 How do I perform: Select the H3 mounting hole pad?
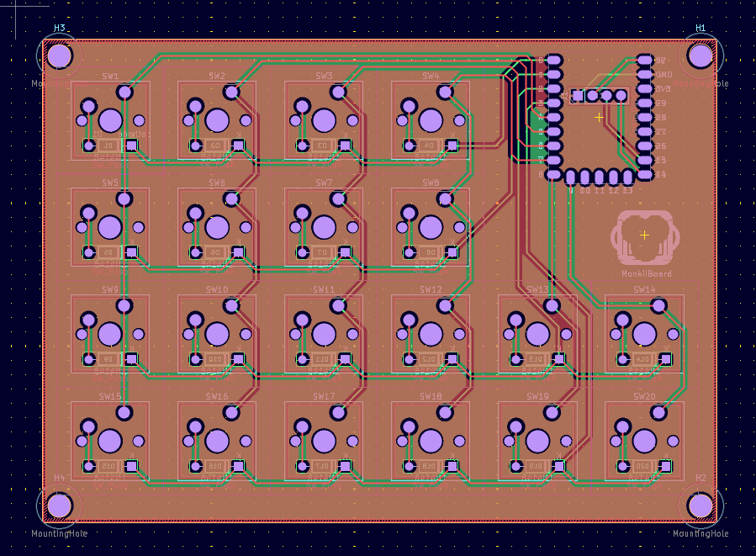[x=60, y=56]
